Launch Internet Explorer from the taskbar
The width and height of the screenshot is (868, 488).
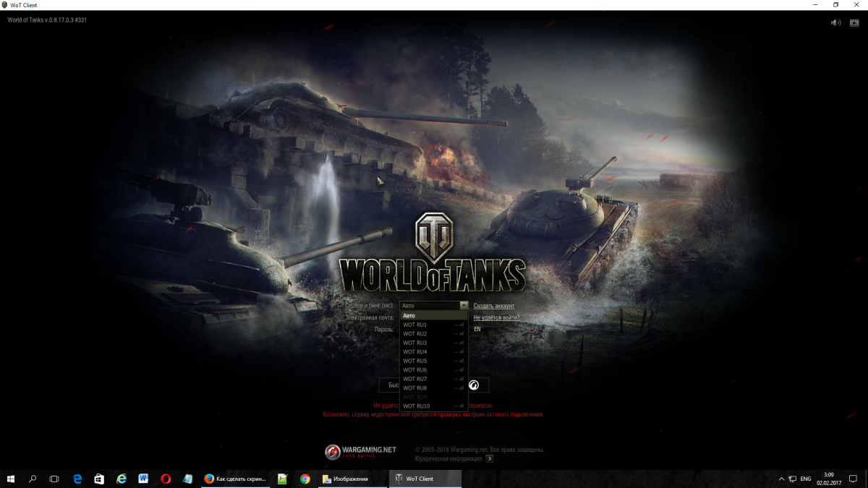point(122,479)
